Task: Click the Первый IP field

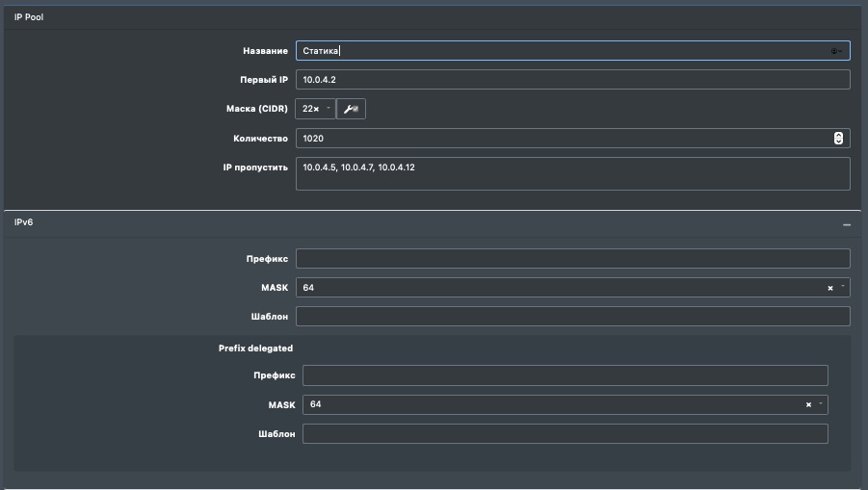Action: 572,80
